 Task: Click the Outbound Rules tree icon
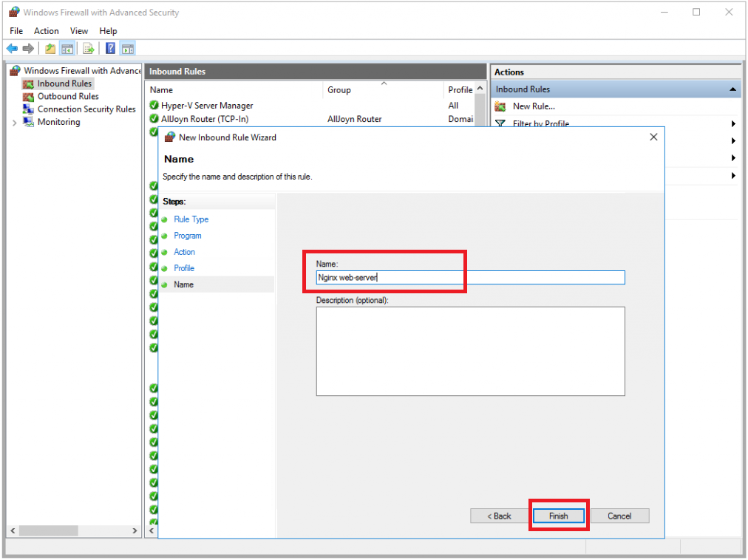pyautogui.click(x=29, y=96)
